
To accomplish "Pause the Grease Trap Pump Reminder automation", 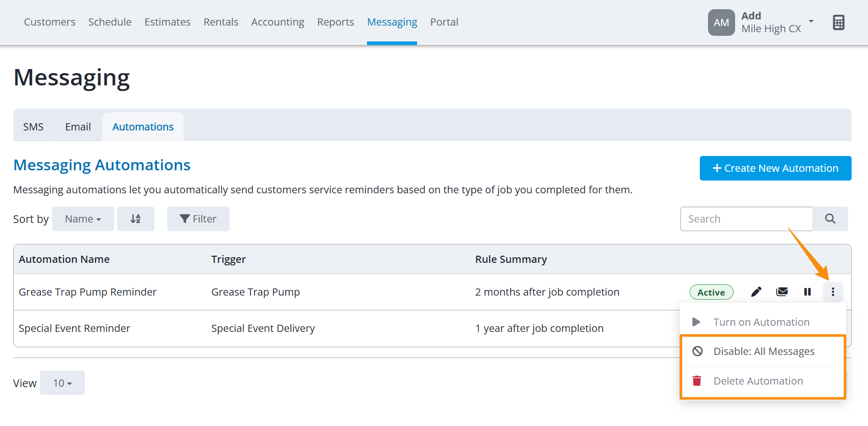I will pos(808,292).
